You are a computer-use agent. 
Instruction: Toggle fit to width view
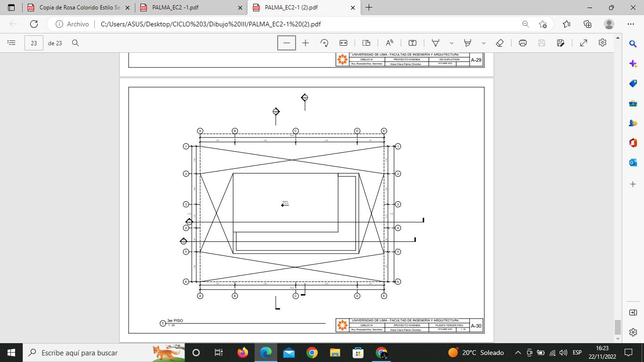pos(343,43)
